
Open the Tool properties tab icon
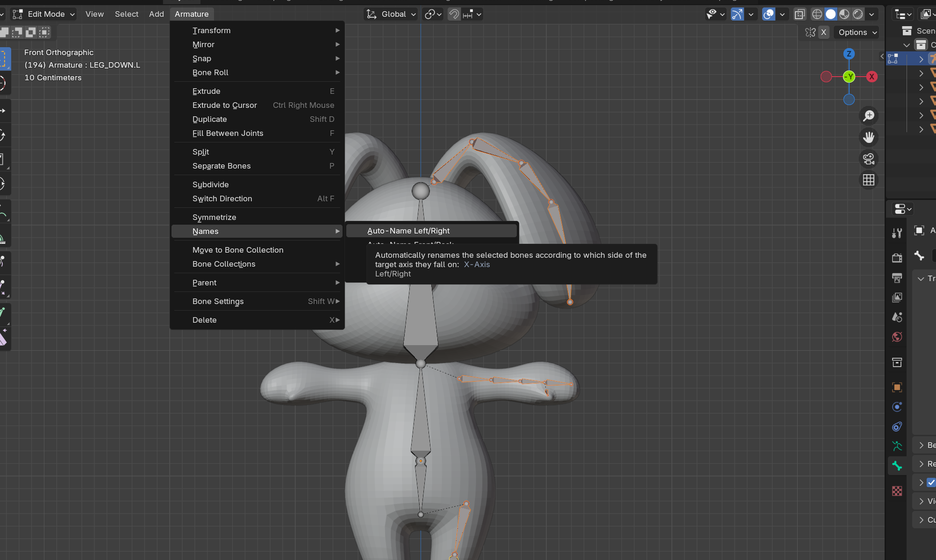click(897, 233)
